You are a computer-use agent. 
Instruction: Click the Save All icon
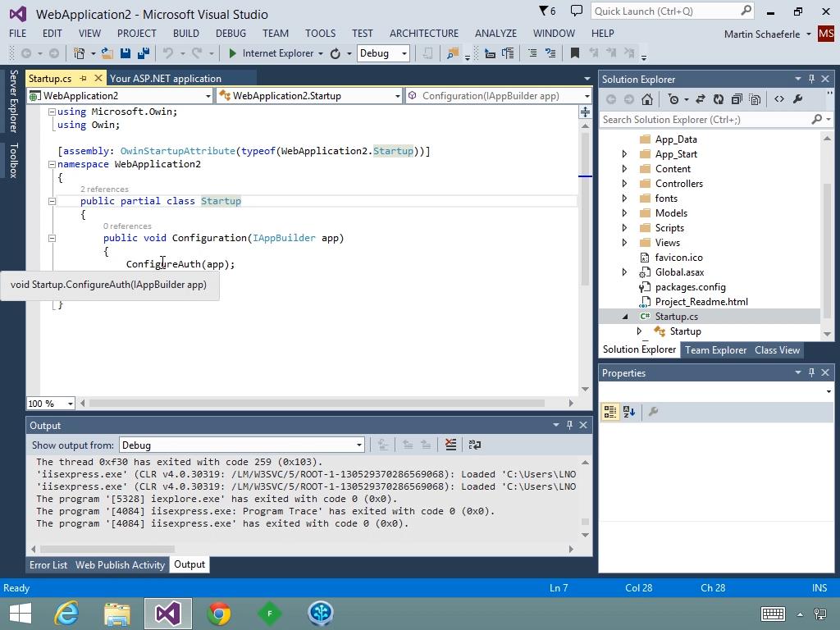[143, 53]
